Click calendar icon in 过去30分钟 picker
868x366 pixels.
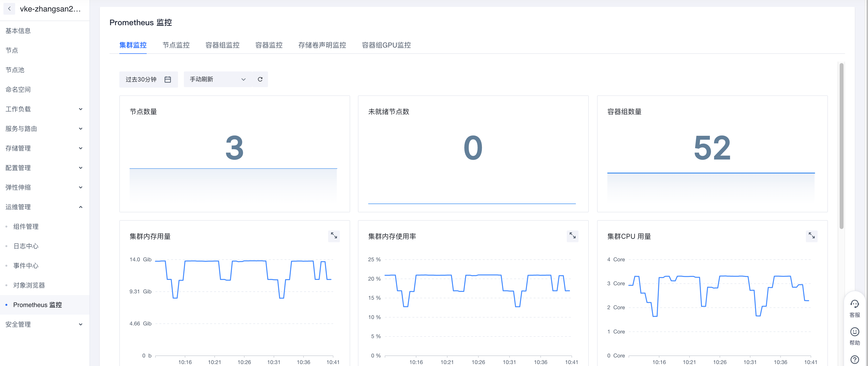click(167, 80)
